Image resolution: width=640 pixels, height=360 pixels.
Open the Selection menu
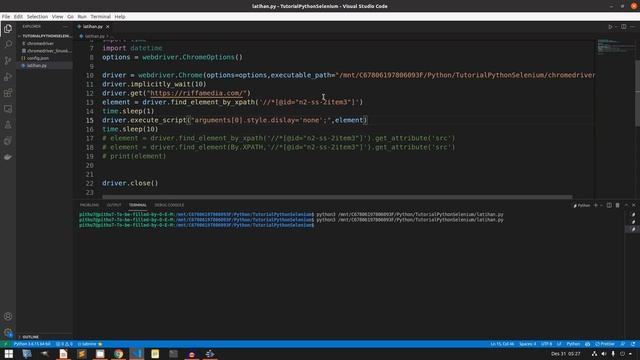click(37, 17)
